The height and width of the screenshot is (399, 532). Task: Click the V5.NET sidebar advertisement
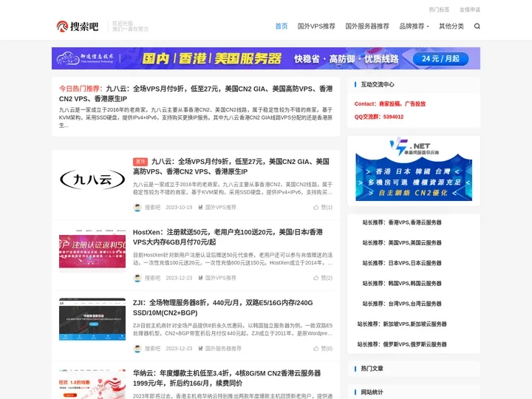tap(414, 170)
